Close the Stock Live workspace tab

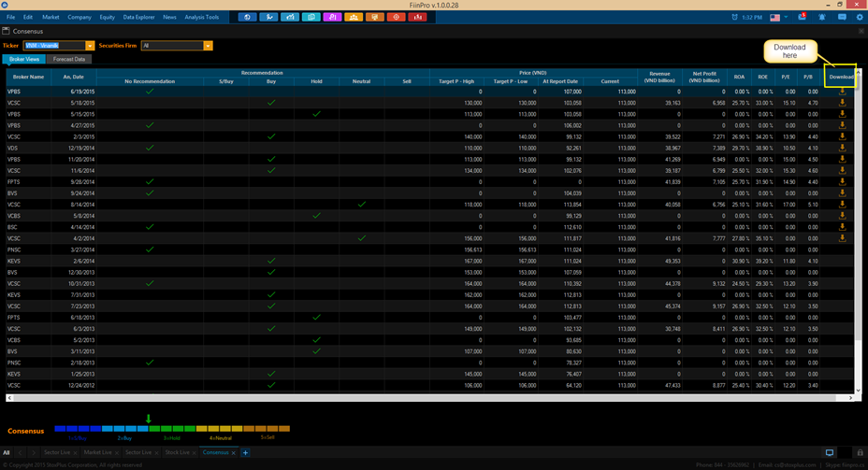[195, 453]
